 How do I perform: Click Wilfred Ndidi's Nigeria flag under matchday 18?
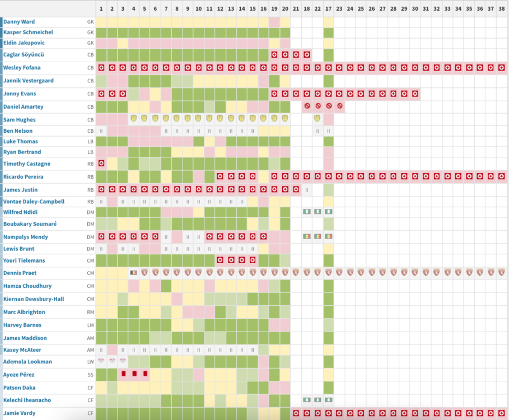pyautogui.click(x=307, y=212)
